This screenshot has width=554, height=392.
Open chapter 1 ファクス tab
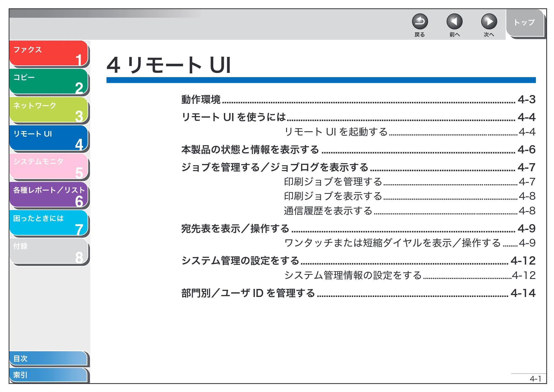point(49,53)
